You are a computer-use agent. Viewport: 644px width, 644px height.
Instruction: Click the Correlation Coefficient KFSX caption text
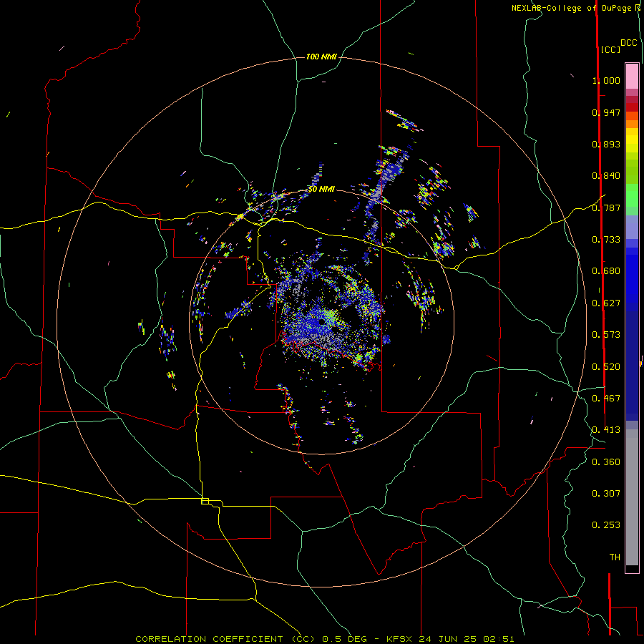click(325, 639)
